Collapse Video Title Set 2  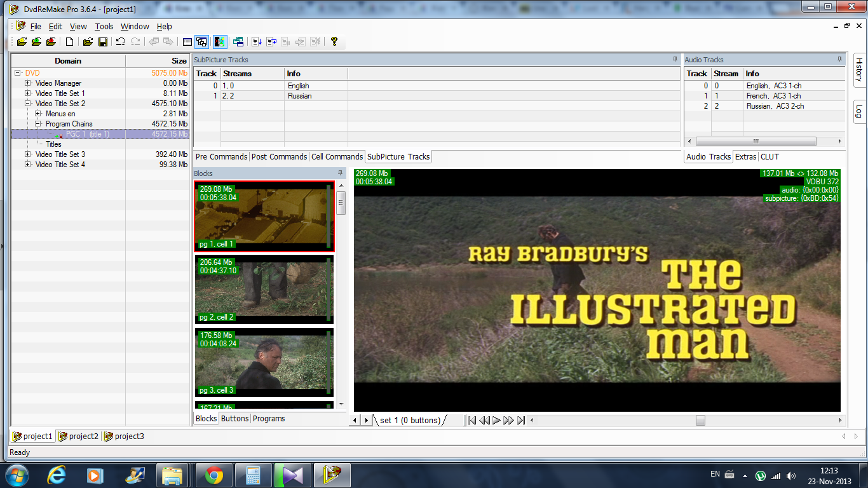pyautogui.click(x=28, y=104)
